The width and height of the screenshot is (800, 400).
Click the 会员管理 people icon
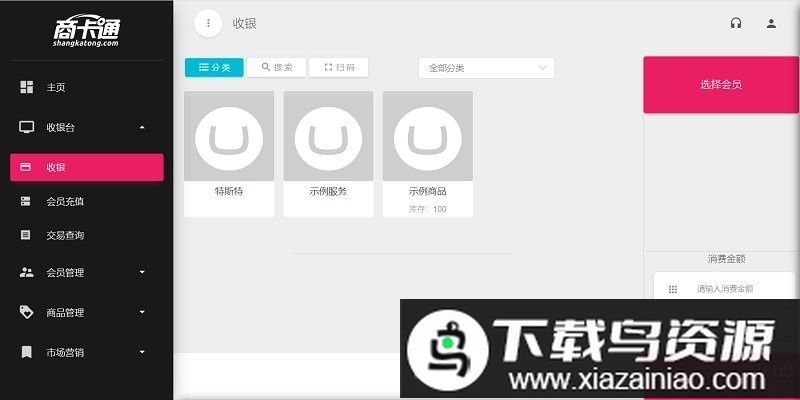27,272
